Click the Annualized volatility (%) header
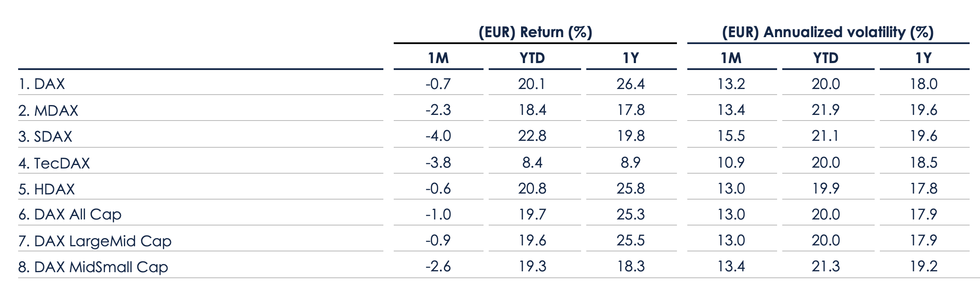This screenshot has width=980, height=286. click(x=828, y=32)
